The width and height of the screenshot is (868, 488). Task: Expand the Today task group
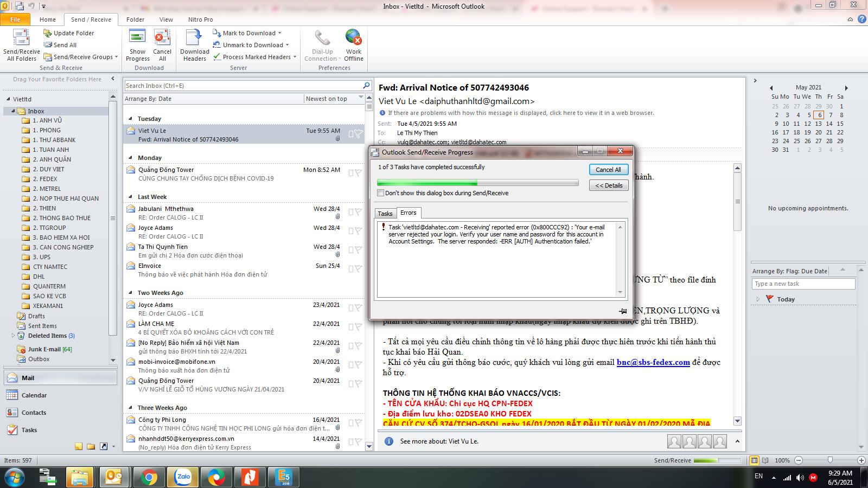[758, 299]
